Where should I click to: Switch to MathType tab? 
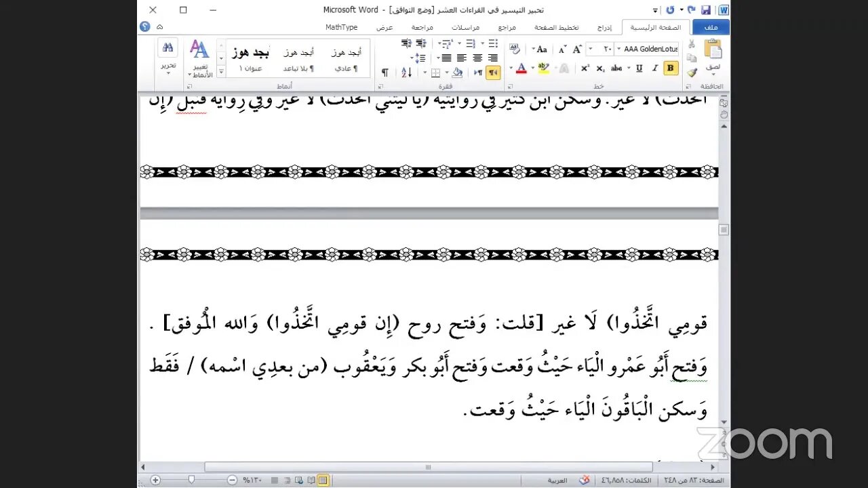point(341,27)
